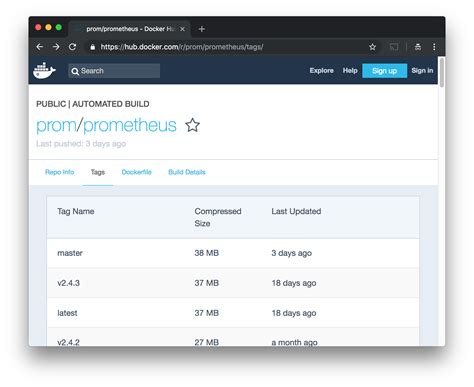The image size is (474, 387).
Task: Click the v2.4.3 tag name
Action: pos(68,283)
